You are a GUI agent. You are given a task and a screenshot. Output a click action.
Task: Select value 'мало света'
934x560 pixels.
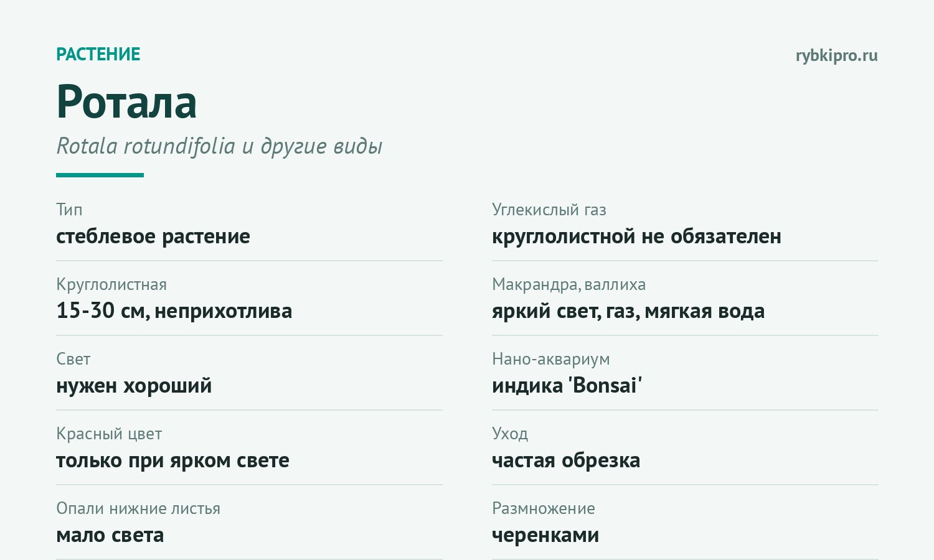(110, 535)
